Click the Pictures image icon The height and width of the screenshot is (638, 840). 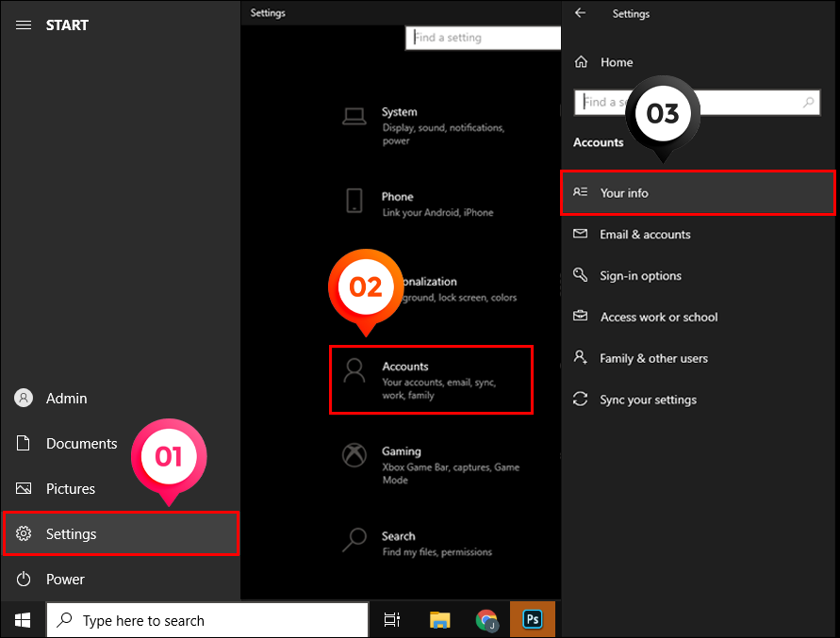(x=23, y=488)
